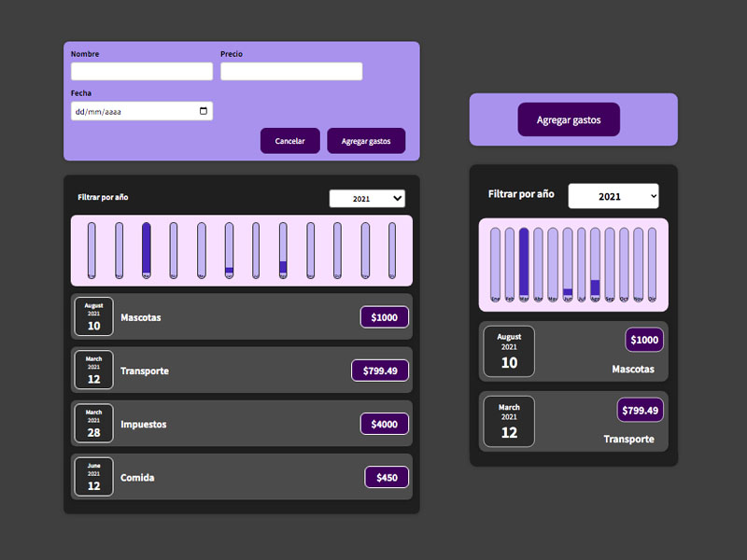Click the $450 price tag
This screenshot has width=747, height=560.
[387, 477]
